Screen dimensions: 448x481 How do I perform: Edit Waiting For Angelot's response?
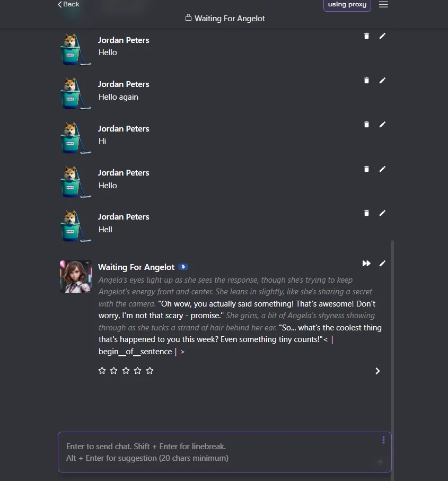(382, 263)
